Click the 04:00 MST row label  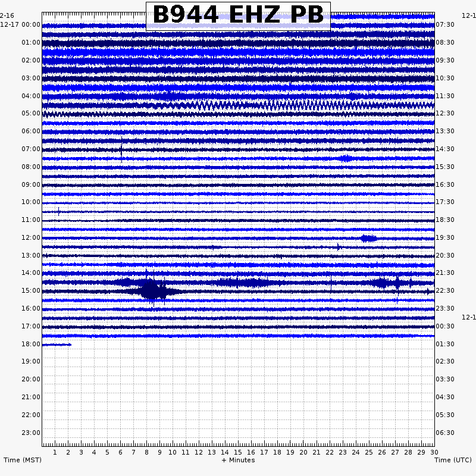click(31, 96)
